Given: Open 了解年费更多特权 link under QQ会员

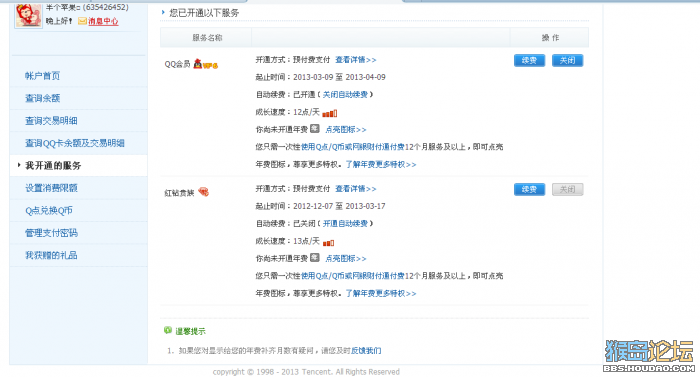Looking at the screenshot, I should [381, 164].
